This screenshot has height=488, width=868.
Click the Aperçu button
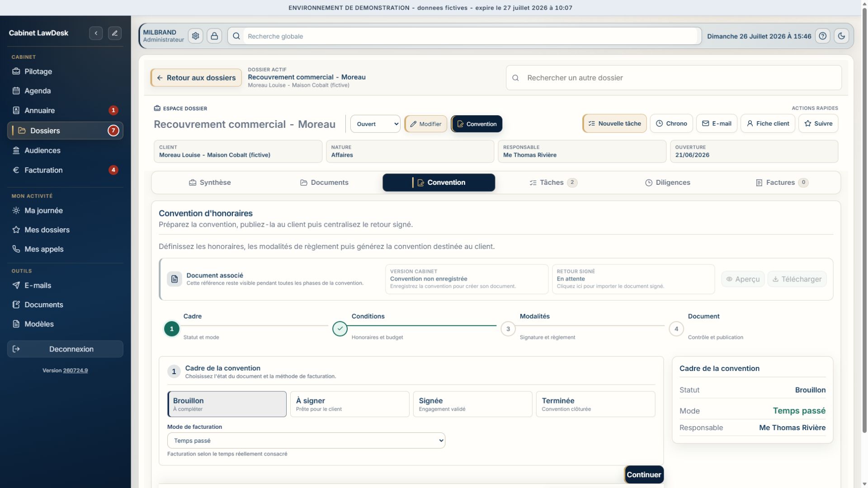743,279
